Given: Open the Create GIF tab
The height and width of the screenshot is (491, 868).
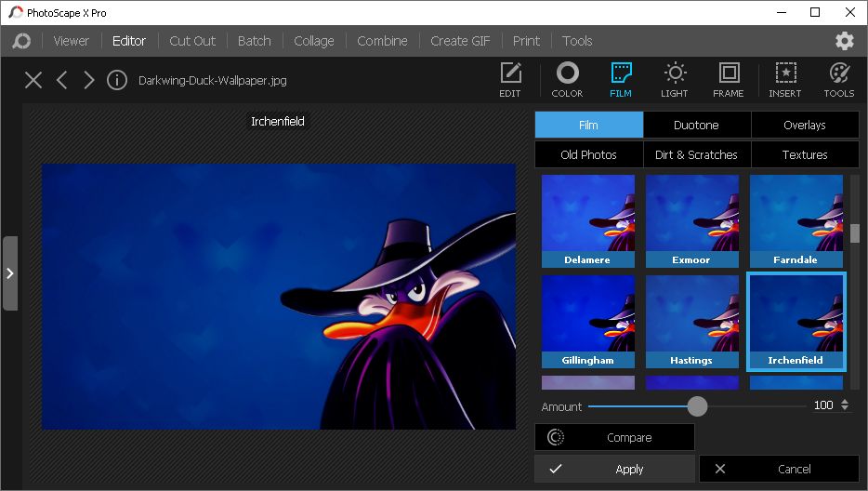Looking at the screenshot, I should 460,41.
